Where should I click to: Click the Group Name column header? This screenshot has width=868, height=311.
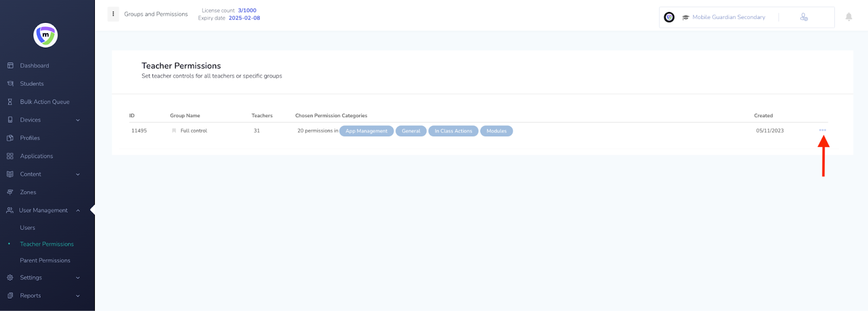point(185,116)
